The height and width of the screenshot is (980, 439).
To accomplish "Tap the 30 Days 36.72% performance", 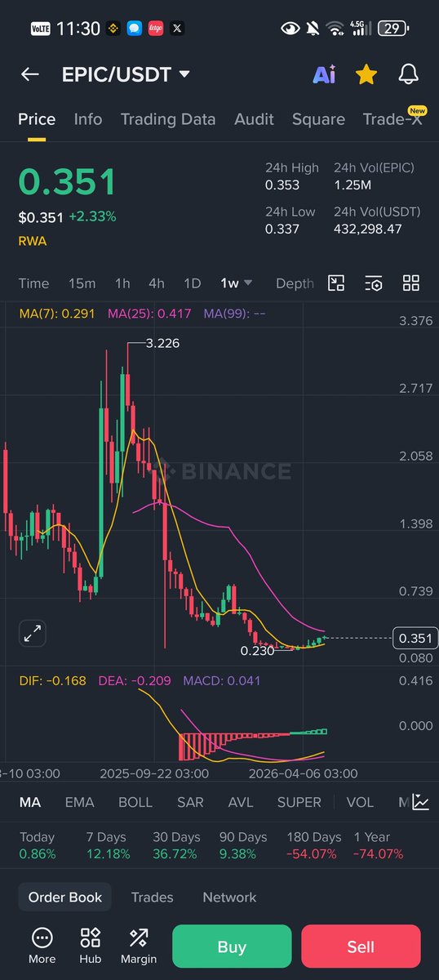I will click(176, 845).
